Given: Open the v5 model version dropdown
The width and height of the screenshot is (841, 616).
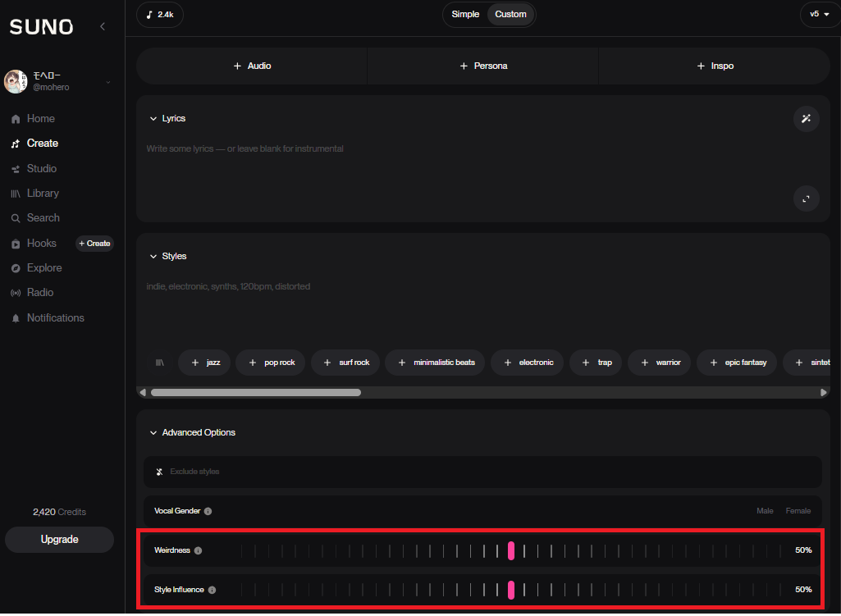Looking at the screenshot, I should tap(819, 15).
